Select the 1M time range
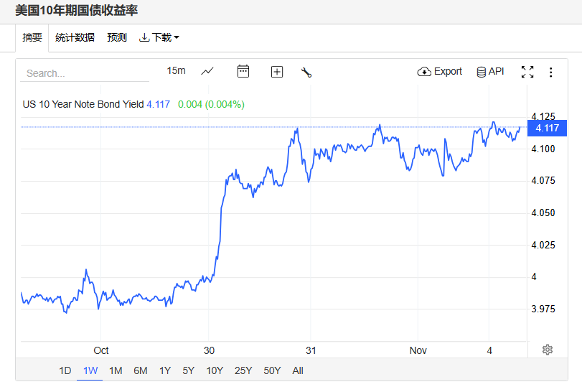 point(116,370)
